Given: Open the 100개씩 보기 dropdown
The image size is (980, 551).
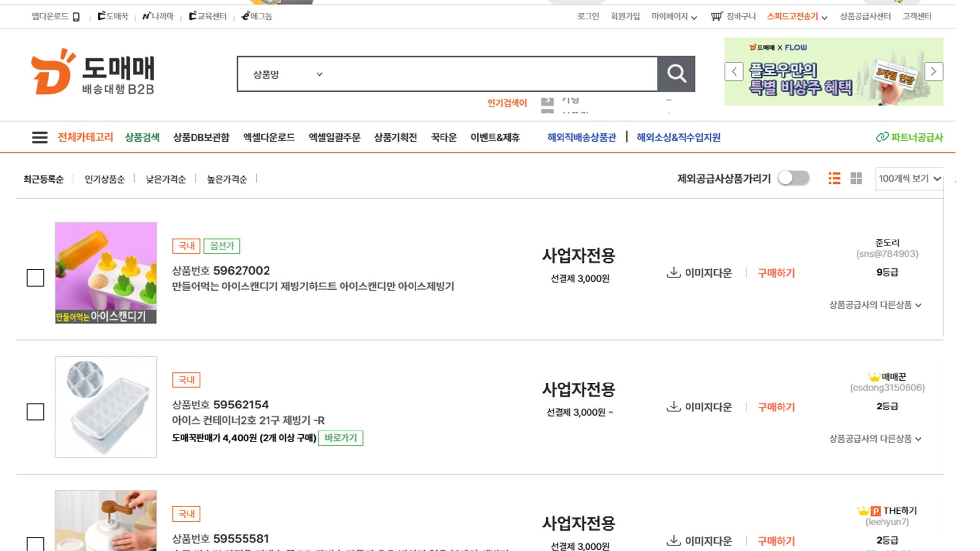Looking at the screenshot, I should click(x=909, y=179).
